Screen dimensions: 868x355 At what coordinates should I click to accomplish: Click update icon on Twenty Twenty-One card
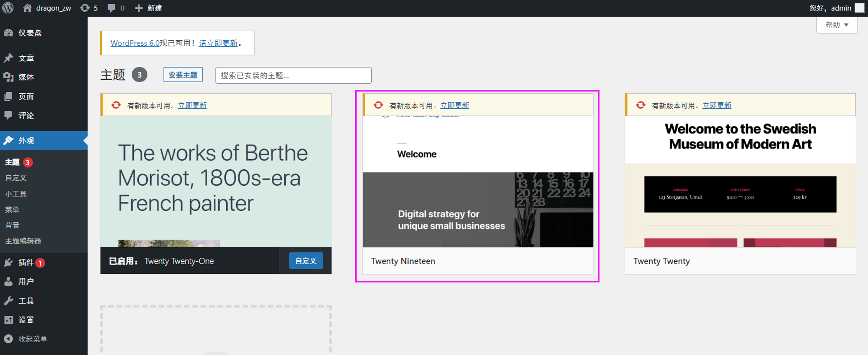coord(116,105)
